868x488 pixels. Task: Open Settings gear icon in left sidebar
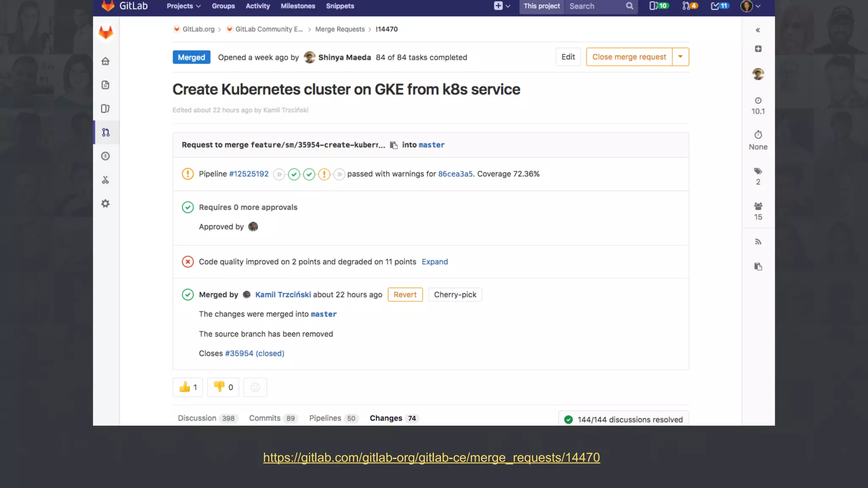(106, 204)
